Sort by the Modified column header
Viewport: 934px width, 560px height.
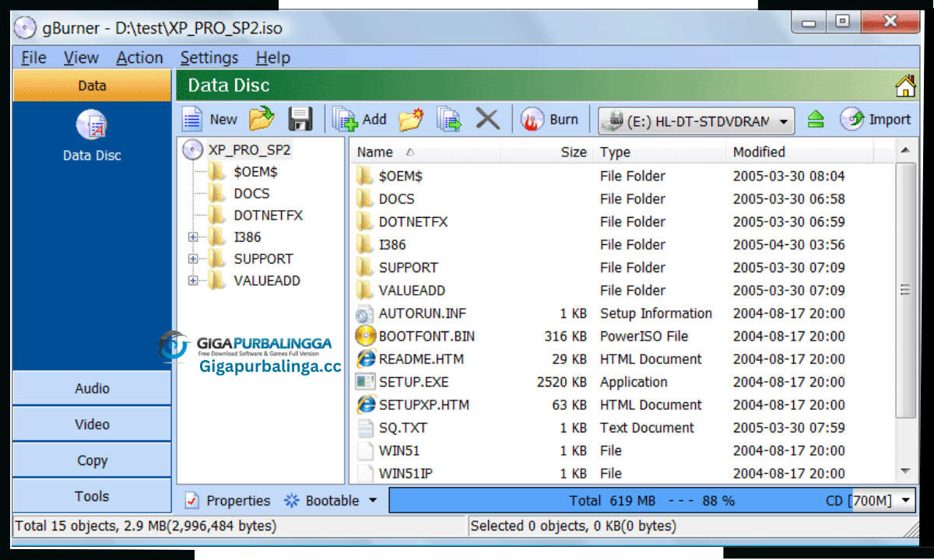pos(799,152)
